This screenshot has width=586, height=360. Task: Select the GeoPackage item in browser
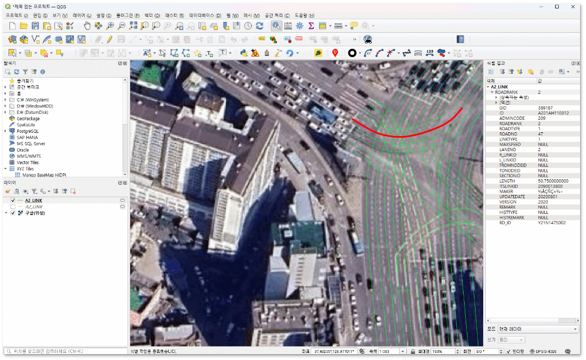pos(28,119)
